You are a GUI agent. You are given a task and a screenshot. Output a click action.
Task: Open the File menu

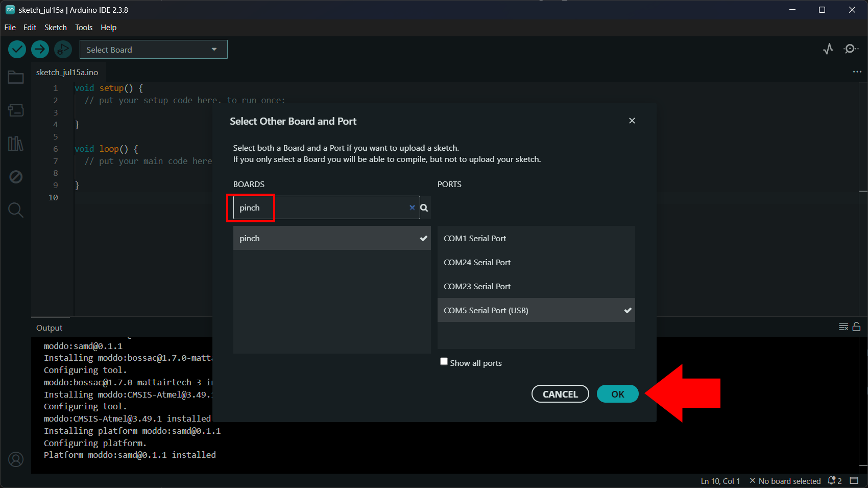click(x=10, y=28)
